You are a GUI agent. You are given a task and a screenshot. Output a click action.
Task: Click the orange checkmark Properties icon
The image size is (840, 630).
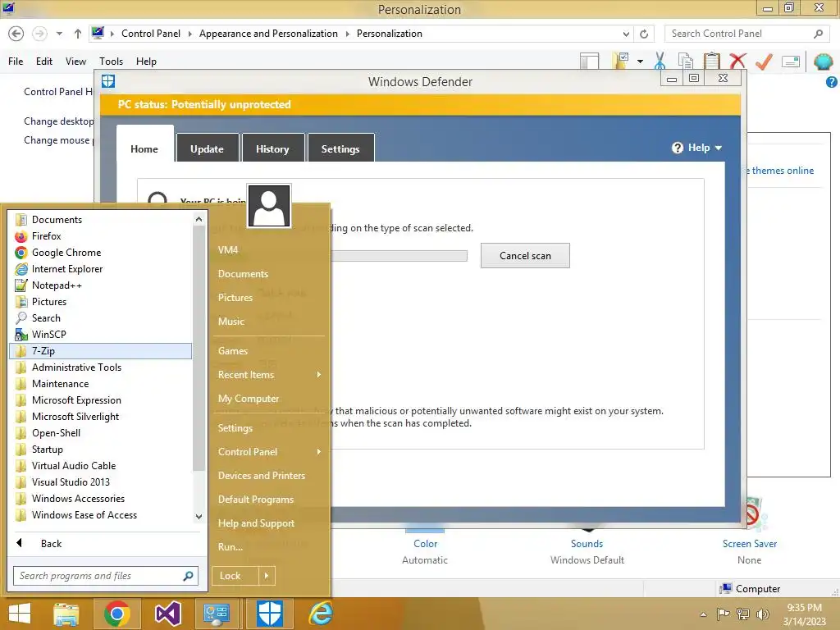coord(764,61)
